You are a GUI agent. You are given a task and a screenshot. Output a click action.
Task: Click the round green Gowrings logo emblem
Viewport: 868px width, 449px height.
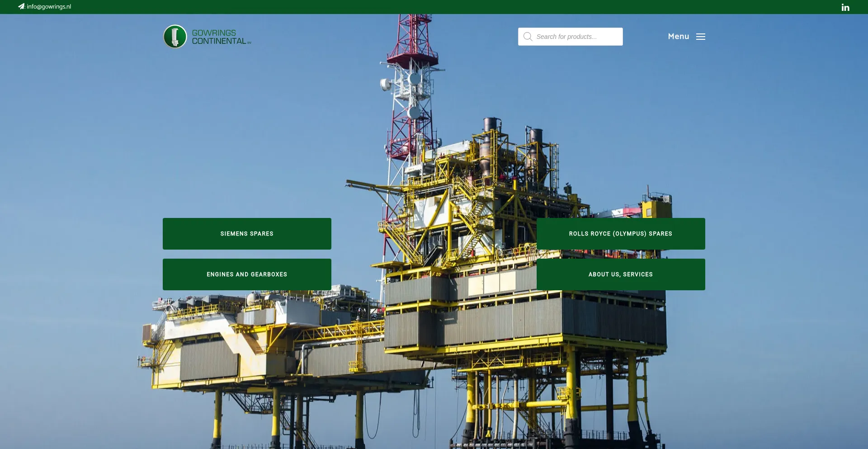point(175,37)
